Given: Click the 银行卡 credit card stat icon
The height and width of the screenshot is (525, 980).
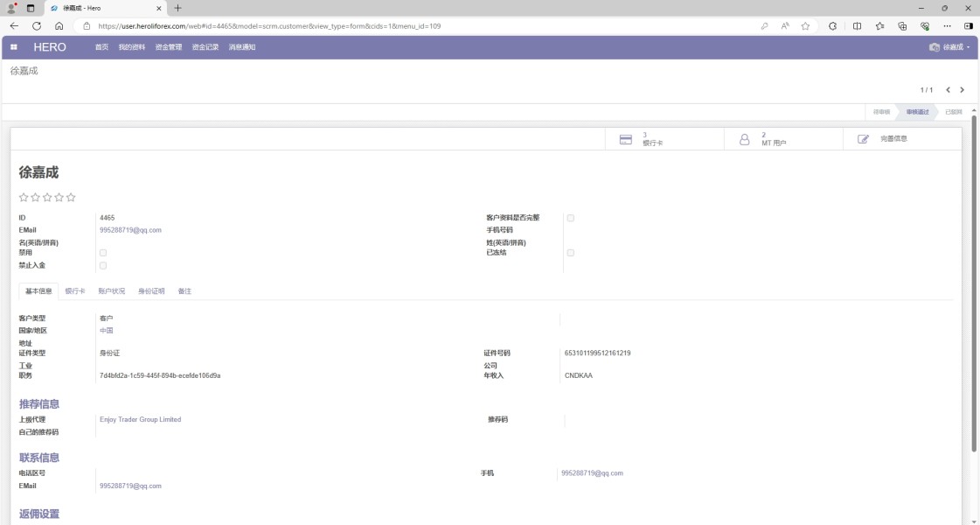Looking at the screenshot, I should pos(625,139).
